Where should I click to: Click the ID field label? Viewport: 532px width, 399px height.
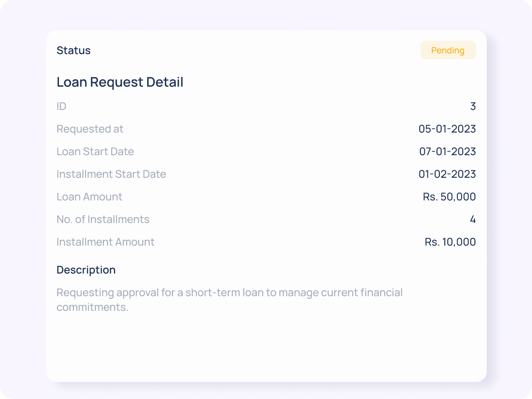click(x=61, y=106)
